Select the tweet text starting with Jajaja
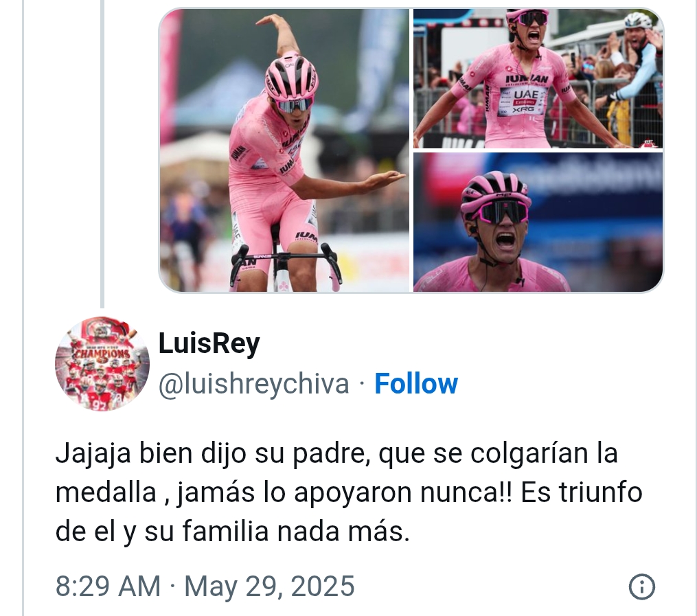 349,492
